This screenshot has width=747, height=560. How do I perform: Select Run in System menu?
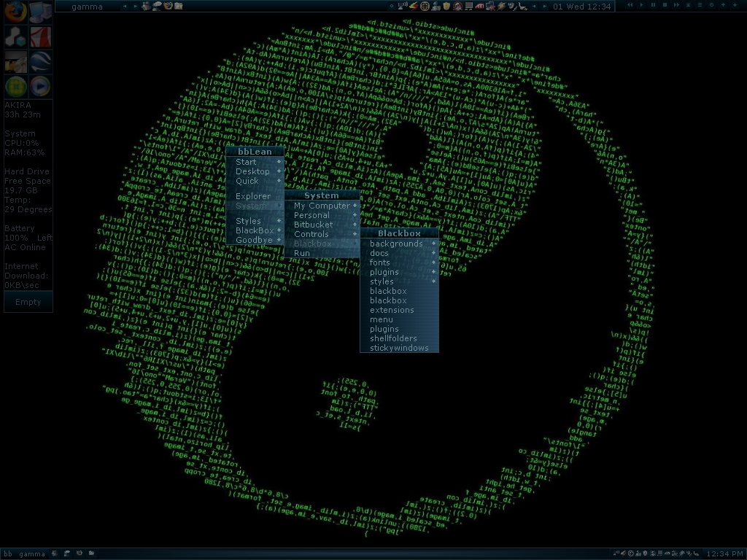pyautogui.click(x=322, y=253)
